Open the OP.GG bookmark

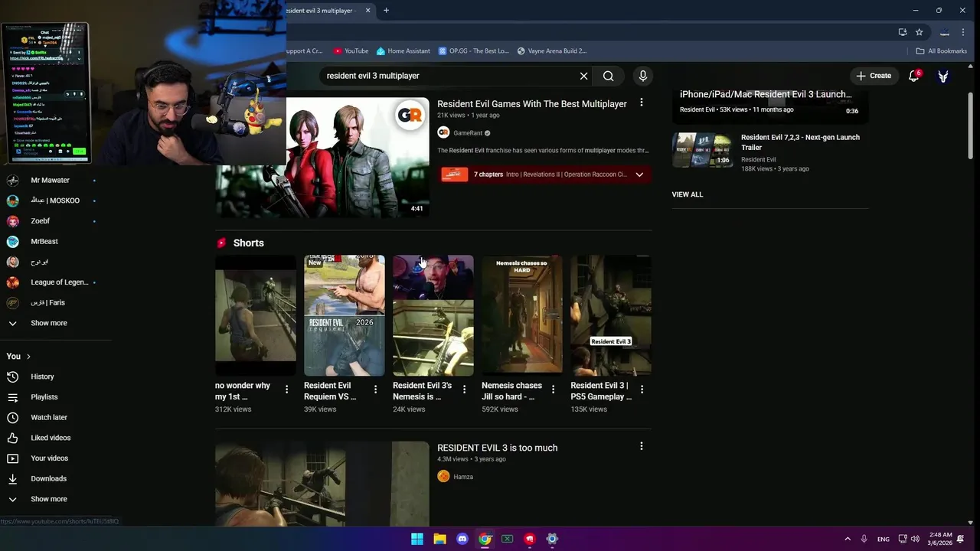point(473,51)
